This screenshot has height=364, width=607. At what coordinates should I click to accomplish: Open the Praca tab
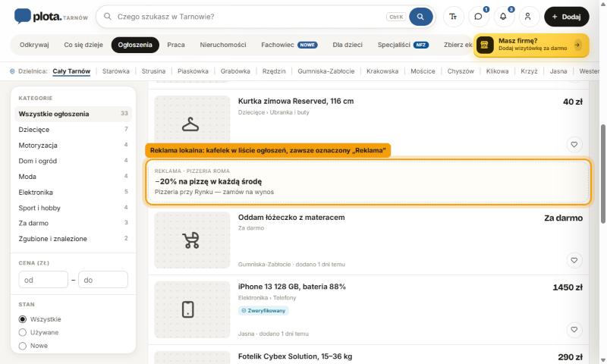coord(176,45)
